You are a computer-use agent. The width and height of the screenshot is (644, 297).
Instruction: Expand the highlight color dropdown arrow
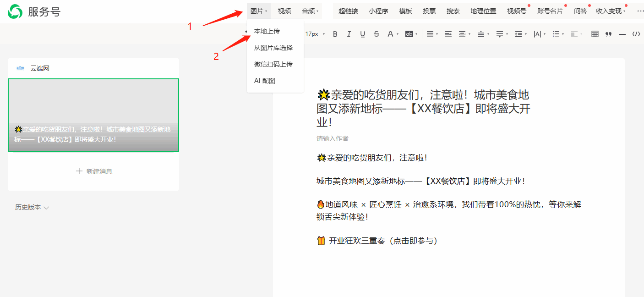coord(416,34)
